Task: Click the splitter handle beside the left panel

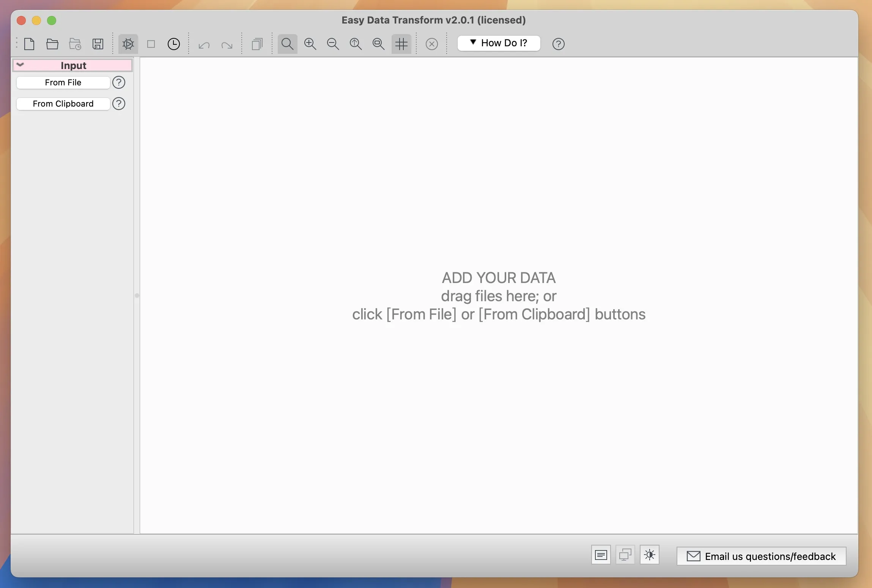Action: click(137, 296)
